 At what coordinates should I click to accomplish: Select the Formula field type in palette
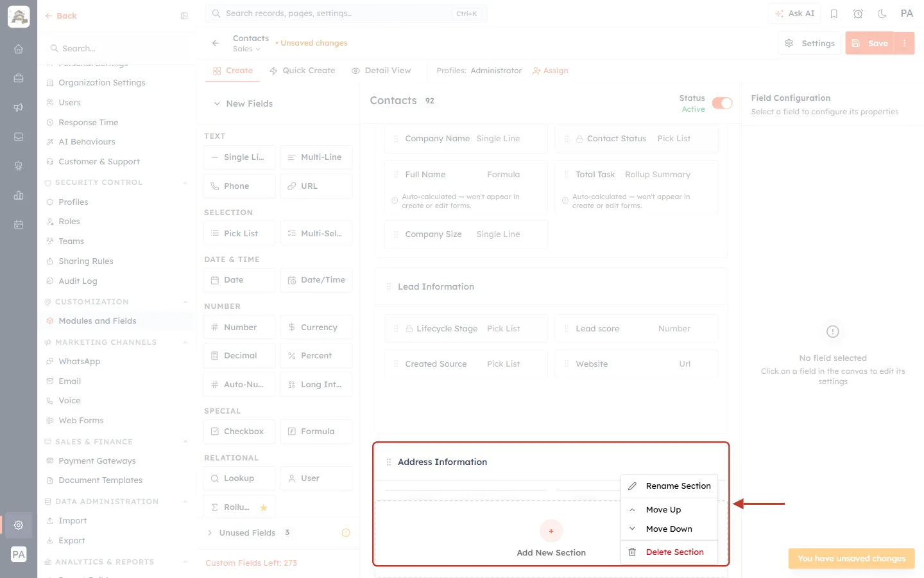[316, 432]
